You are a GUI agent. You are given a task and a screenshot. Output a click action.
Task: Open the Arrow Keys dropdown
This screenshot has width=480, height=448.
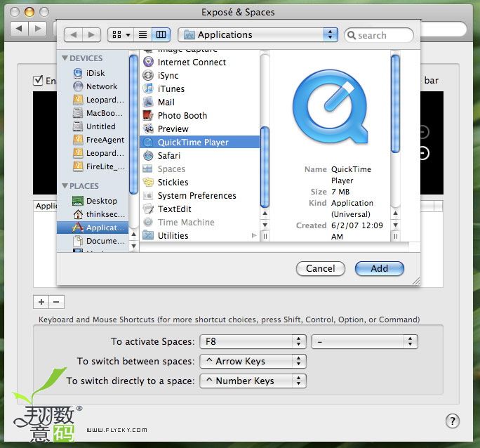coord(253,362)
